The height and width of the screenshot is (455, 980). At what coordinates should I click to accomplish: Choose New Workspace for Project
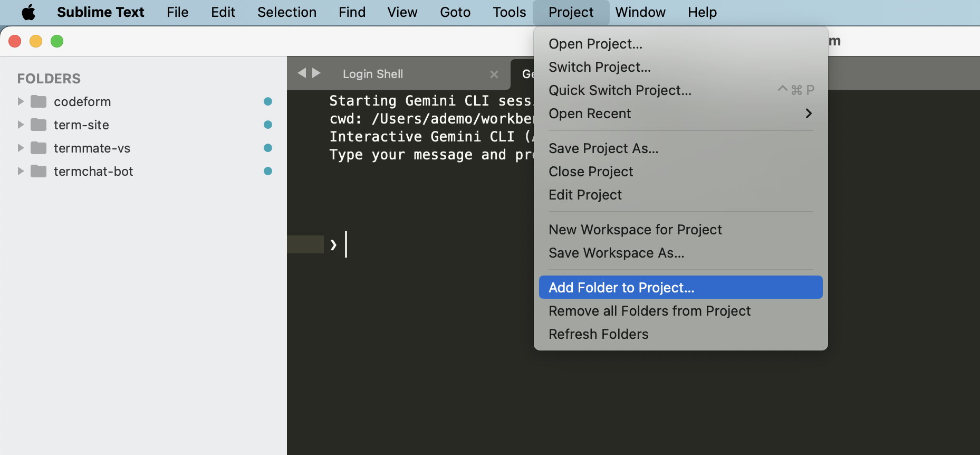tap(680, 230)
